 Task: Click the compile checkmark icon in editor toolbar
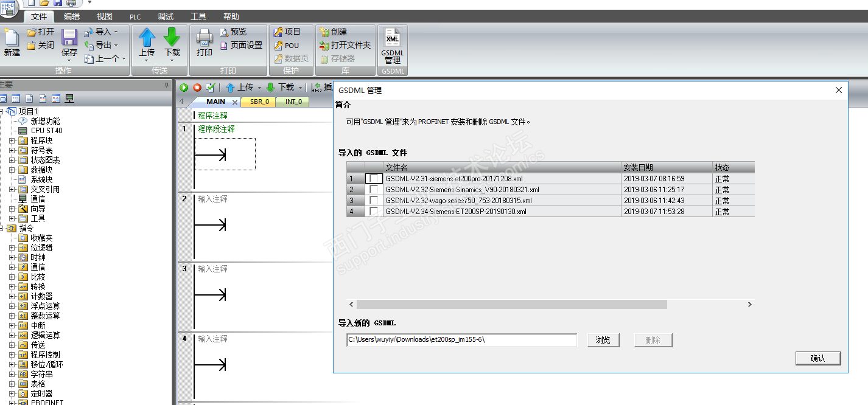pyautogui.click(x=211, y=88)
